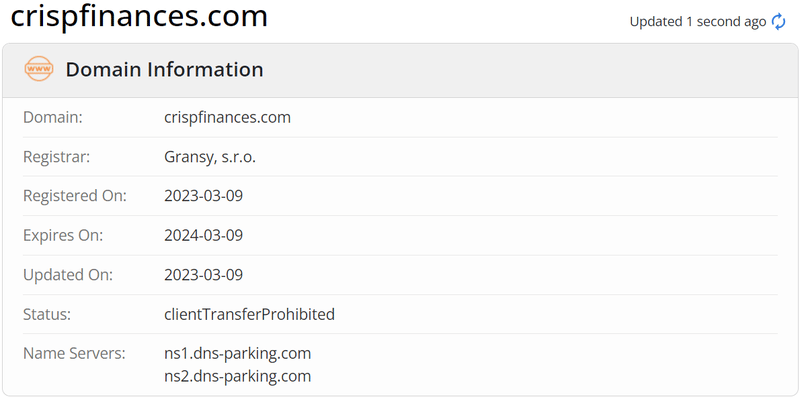Select the crispfinances.com domain value

[x=228, y=117]
